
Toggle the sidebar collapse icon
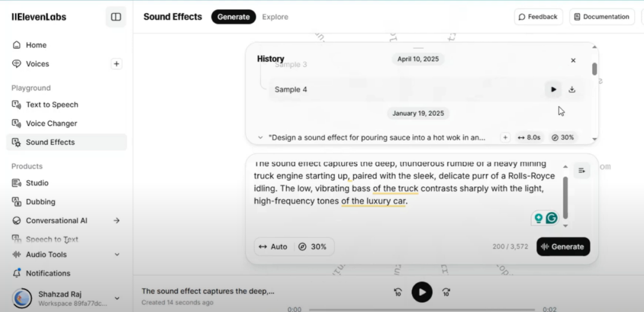coord(116,17)
